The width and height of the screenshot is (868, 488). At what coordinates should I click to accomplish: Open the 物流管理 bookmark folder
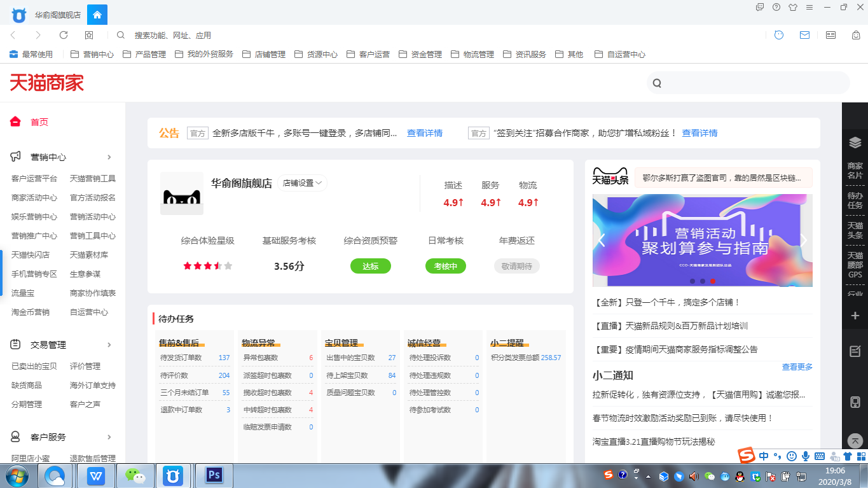click(x=472, y=54)
